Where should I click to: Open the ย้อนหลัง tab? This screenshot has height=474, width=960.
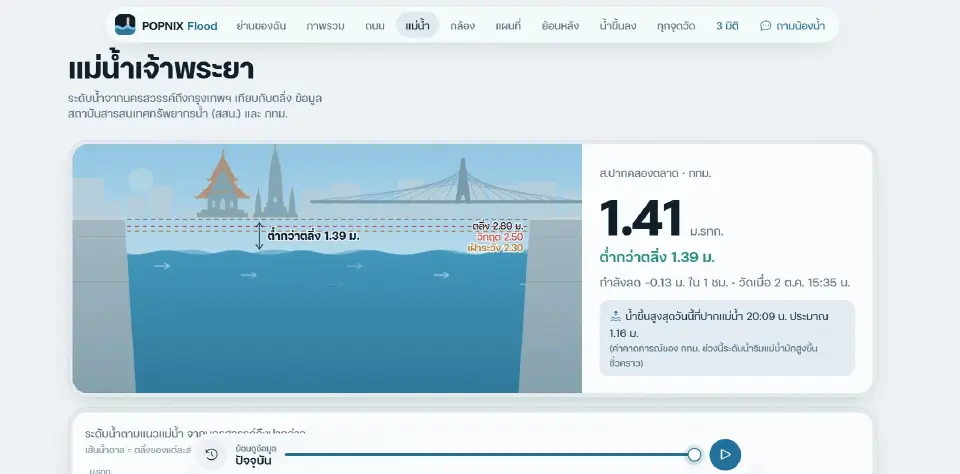(560, 26)
